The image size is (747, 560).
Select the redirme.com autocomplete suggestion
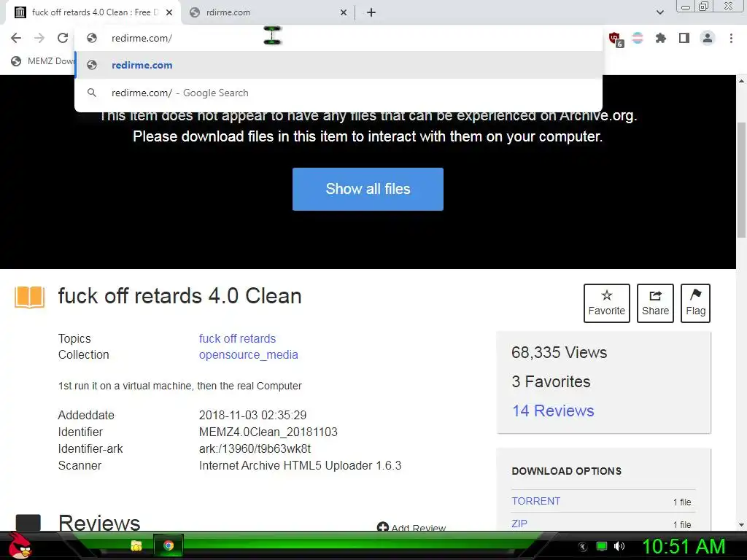(x=338, y=65)
